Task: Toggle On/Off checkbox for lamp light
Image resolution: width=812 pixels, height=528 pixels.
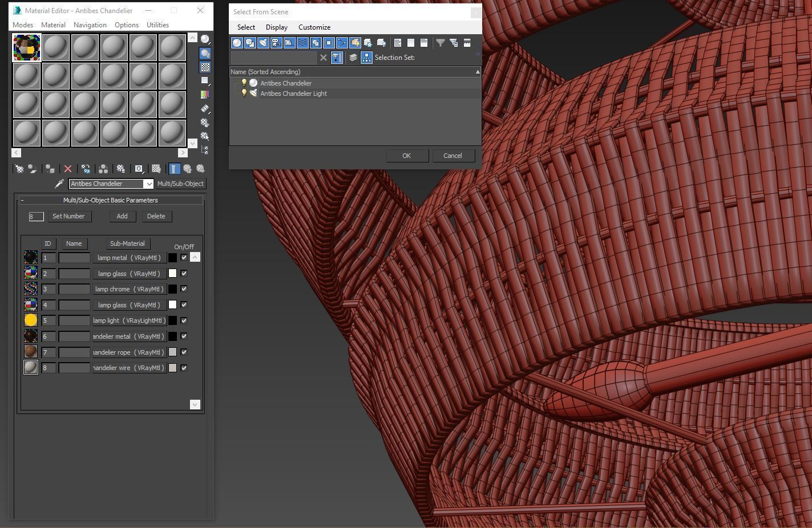Action: 184,320
